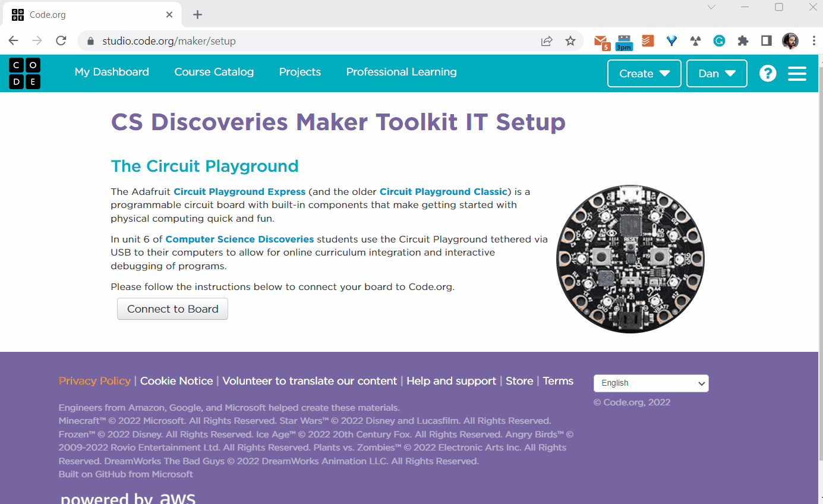Bookmark the page with the star icon
Image resolution: width=823 pixels, height=504 pixels.
570,40
